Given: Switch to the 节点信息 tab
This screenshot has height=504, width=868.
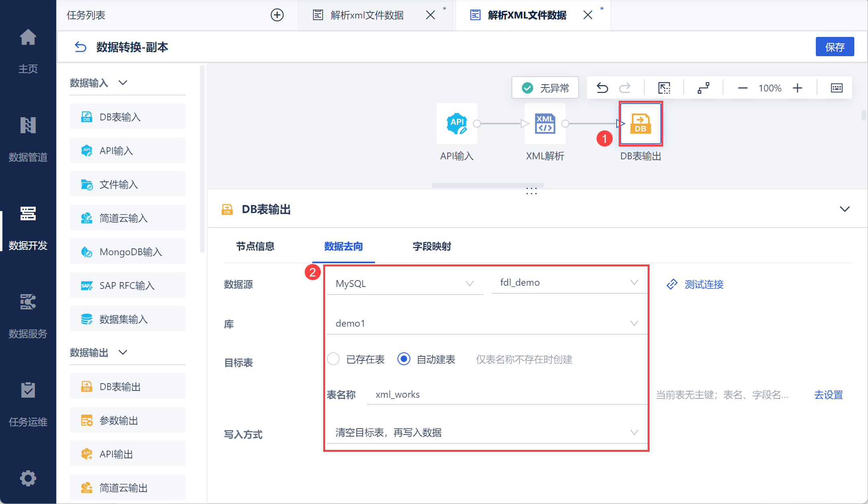Looking at the screenshot, I should click(255, 246).
